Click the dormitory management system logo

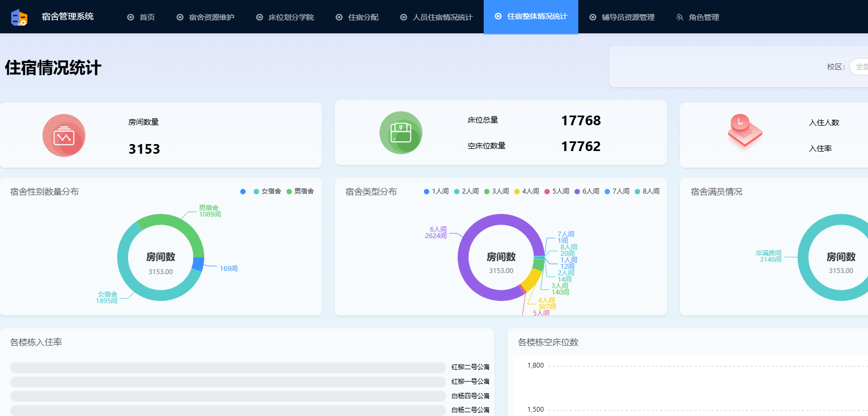(19, 17)
